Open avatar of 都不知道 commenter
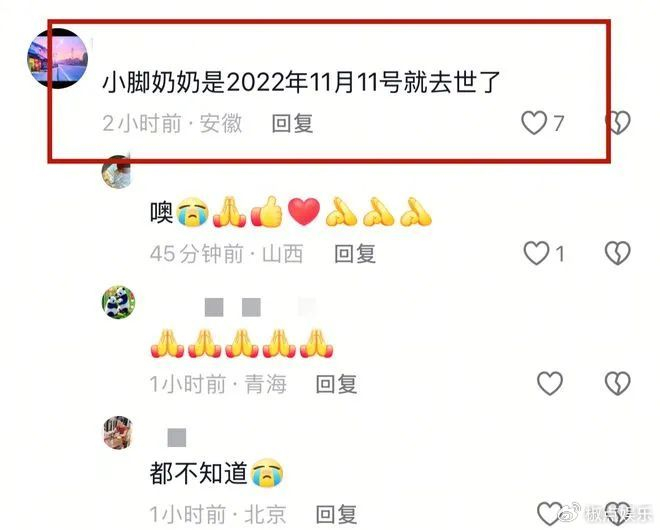660x530 pixels. tap(119, 432)
